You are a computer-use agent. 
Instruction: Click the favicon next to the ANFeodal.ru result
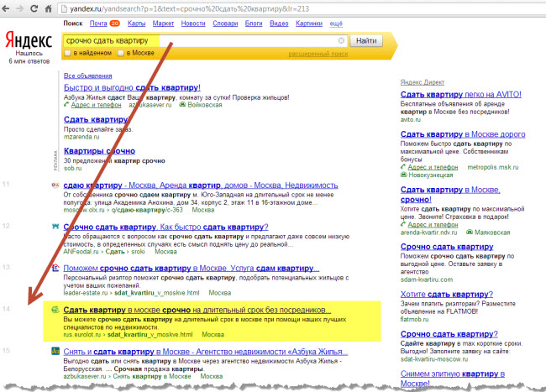pos(55,227)
